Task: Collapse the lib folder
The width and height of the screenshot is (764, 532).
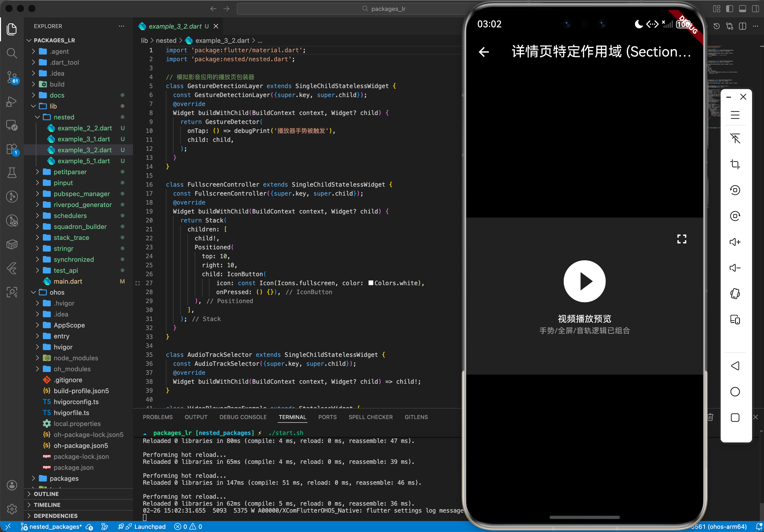Action: click(x=78, y=106)
